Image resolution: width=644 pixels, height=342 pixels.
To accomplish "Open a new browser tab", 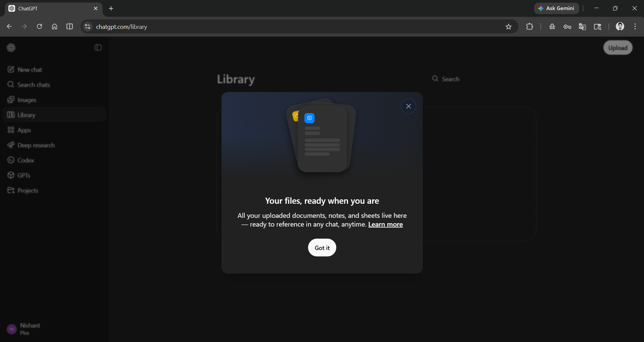I will [111, 8].
